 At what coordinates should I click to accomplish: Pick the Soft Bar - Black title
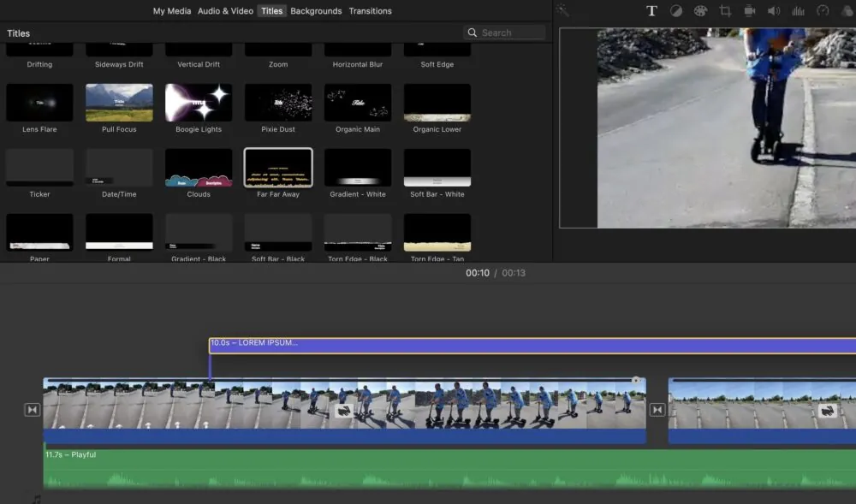click(278, 233)
